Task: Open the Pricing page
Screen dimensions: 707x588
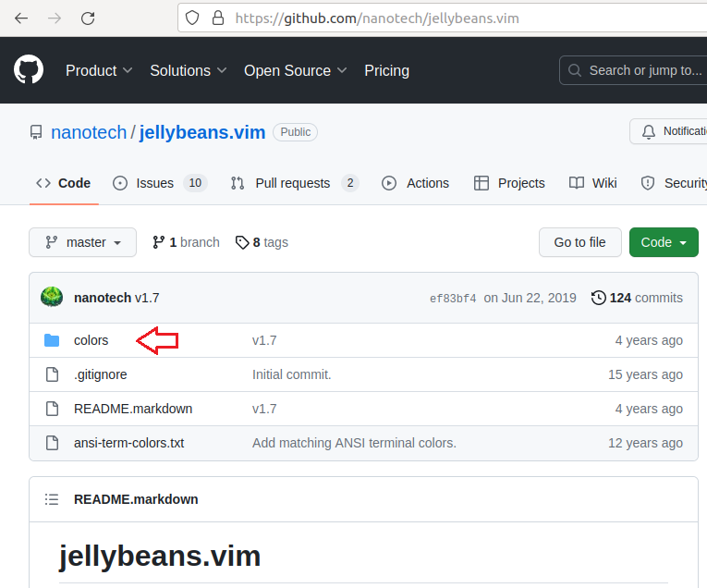Action: [x=386, y=71]
